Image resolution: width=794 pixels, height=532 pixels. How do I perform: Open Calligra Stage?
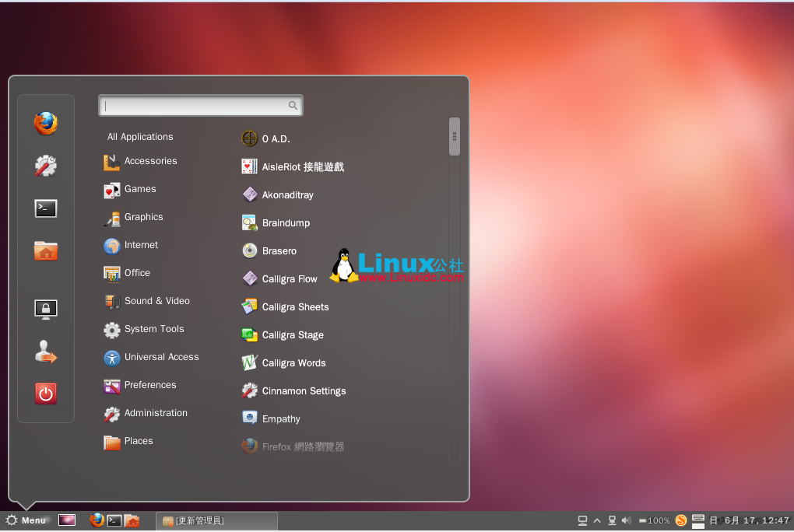pyautogui.click(x=283, y=335)
